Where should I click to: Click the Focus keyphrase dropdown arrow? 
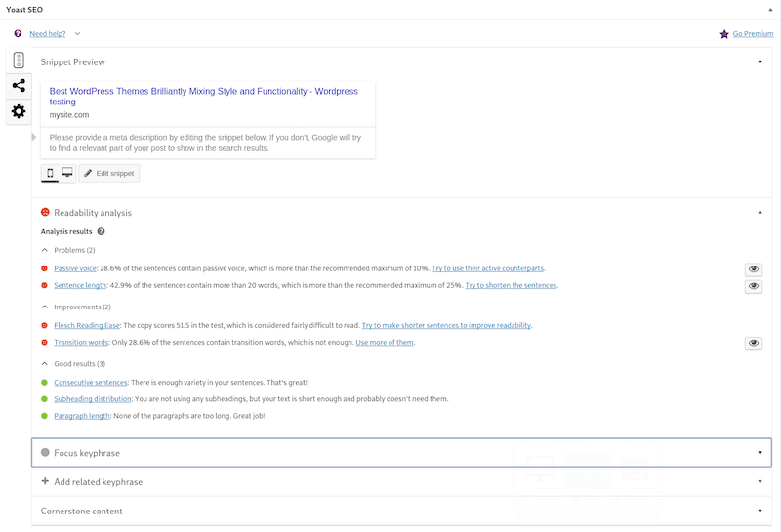point(760,453)
